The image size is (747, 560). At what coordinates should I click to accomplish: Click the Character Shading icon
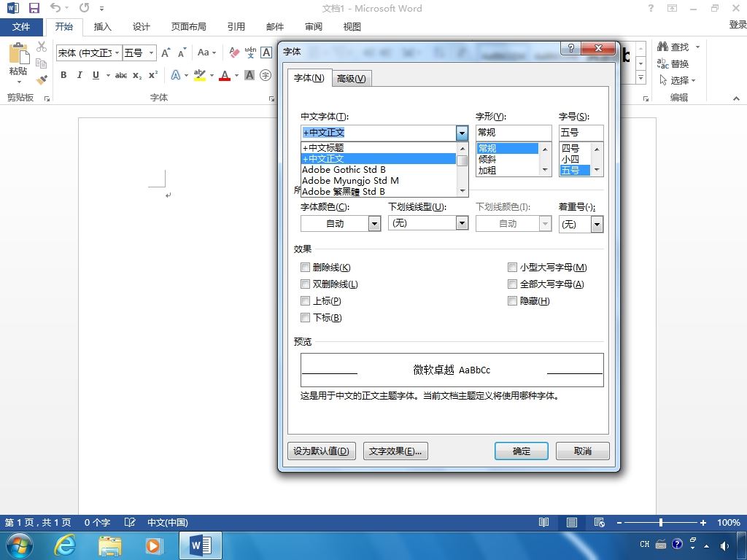(x=249, y=75)
